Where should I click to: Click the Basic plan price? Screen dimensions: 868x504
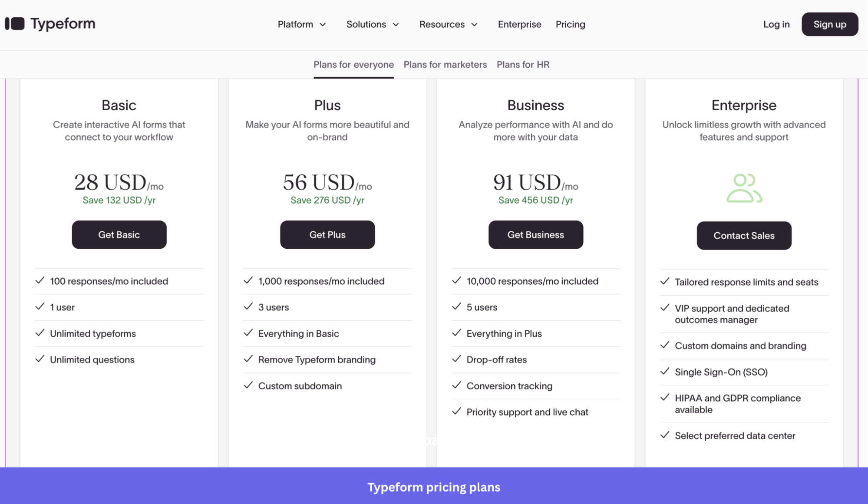pos(119,182)
